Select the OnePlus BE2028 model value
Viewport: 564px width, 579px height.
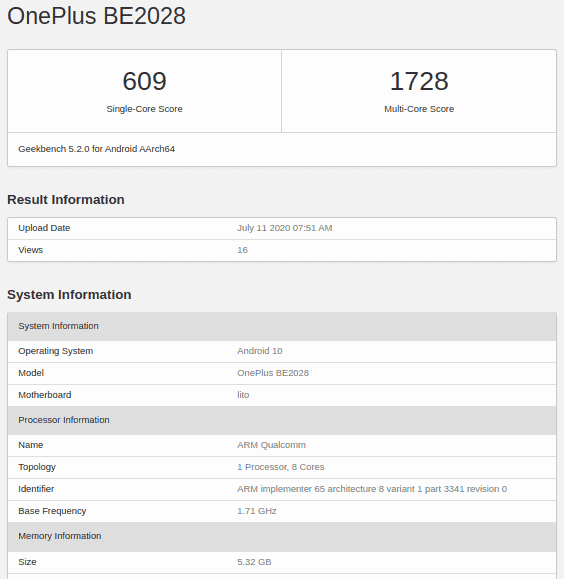pos(273,373)
